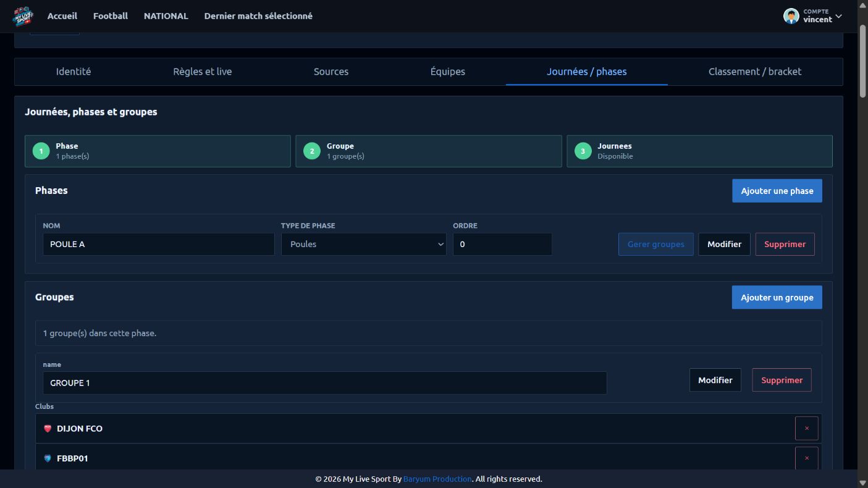Click the step 2 Groupe circle
Viewport: 868px width, 488px height.
(x=312, y=151)
